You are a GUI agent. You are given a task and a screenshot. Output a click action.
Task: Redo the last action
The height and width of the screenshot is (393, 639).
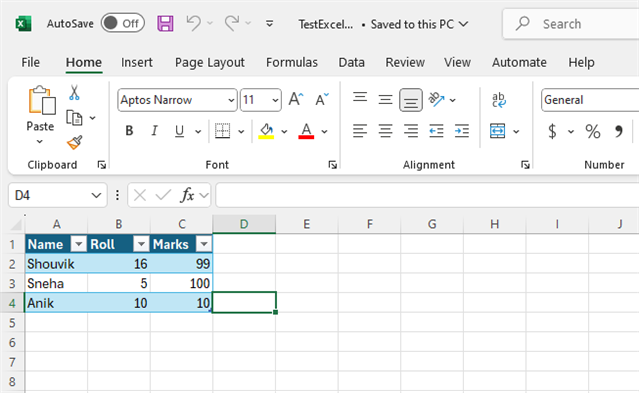point(231,23)
